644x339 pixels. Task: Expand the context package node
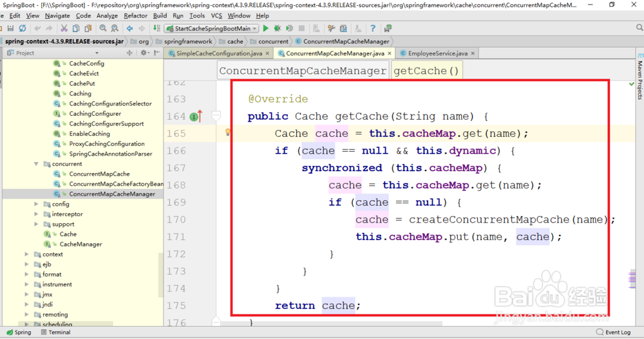click(26, 254)
